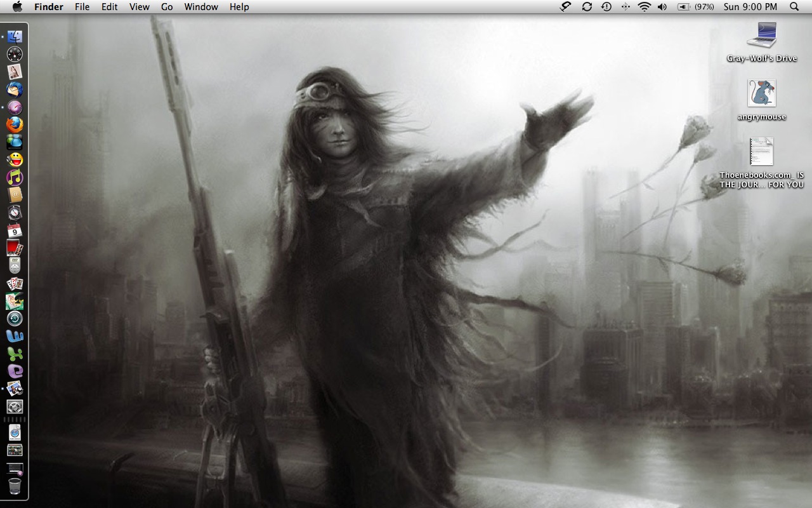Open the Wi-Fi status menu

click(x=645, y=7)
